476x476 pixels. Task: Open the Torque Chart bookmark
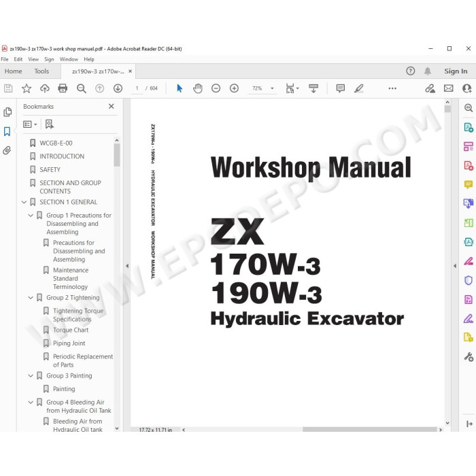71,330
